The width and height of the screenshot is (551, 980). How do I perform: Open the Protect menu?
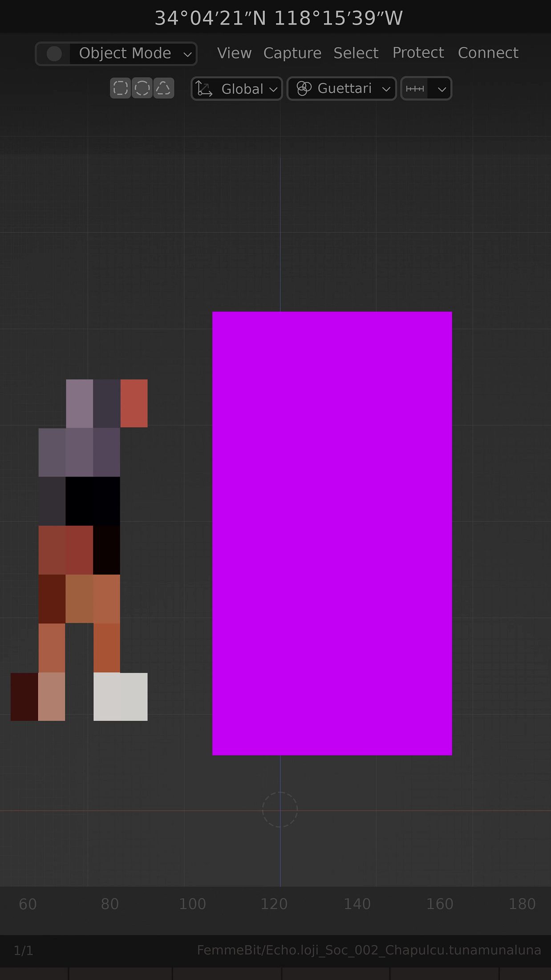(418, 53)
